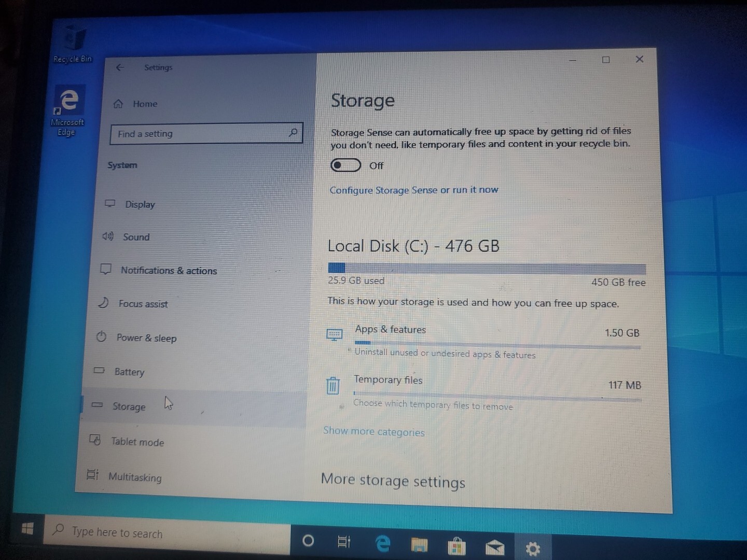Click the Display monitor icon in sidebar

[110, 203]
